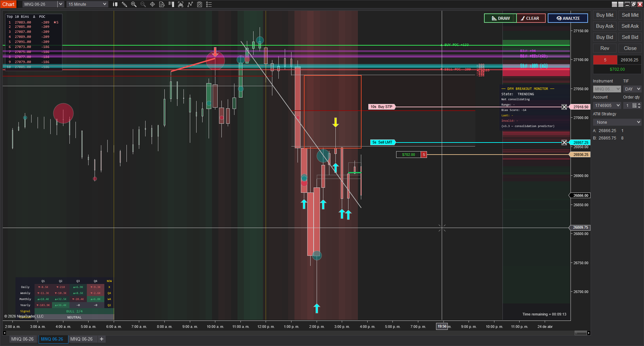
Task: Open the 15 Minute interval dropdown
Action: (x=87, y=4)
